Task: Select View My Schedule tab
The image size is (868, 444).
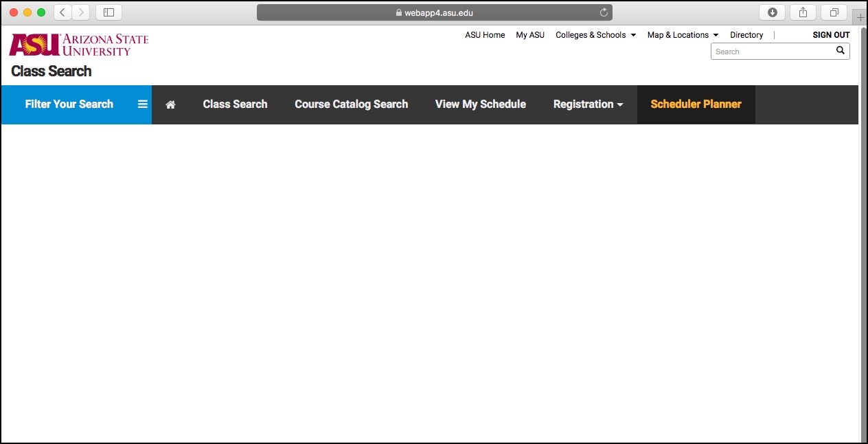Action: (480, 104)
